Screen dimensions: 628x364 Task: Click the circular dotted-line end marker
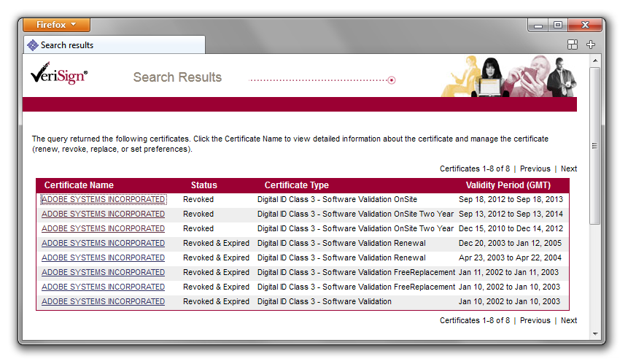pyautogui.click(x=392, y=80)
